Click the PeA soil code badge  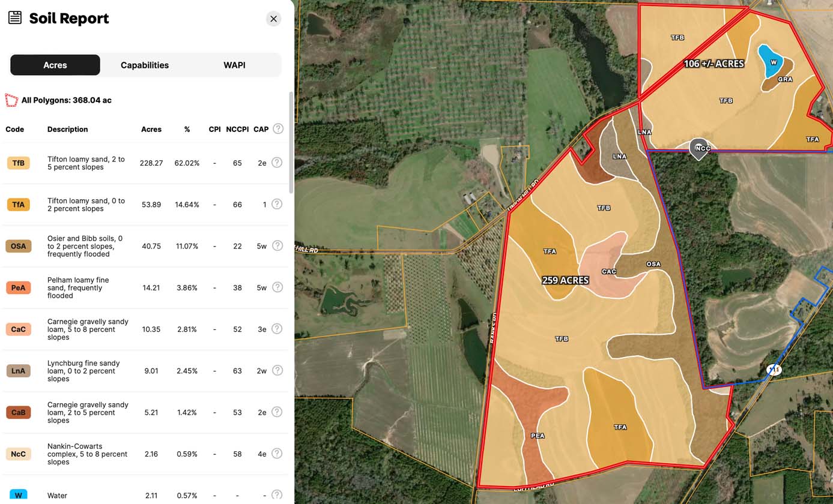18,287
